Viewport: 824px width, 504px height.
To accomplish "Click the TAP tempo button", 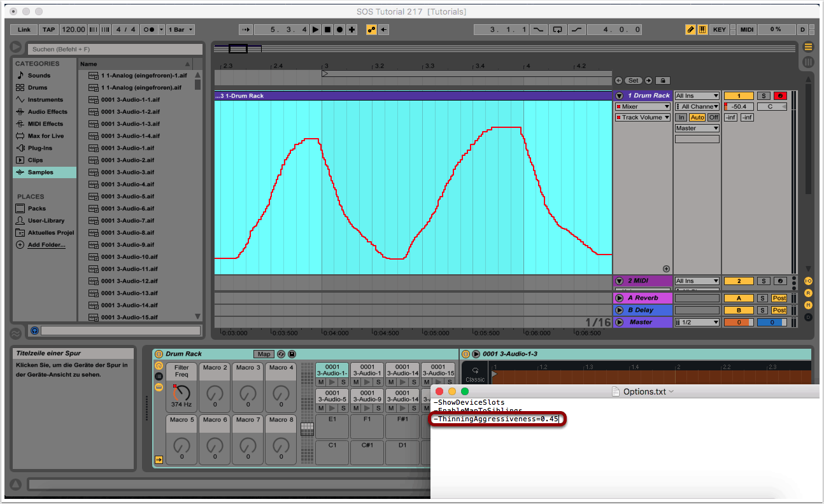I will [48, 30].
